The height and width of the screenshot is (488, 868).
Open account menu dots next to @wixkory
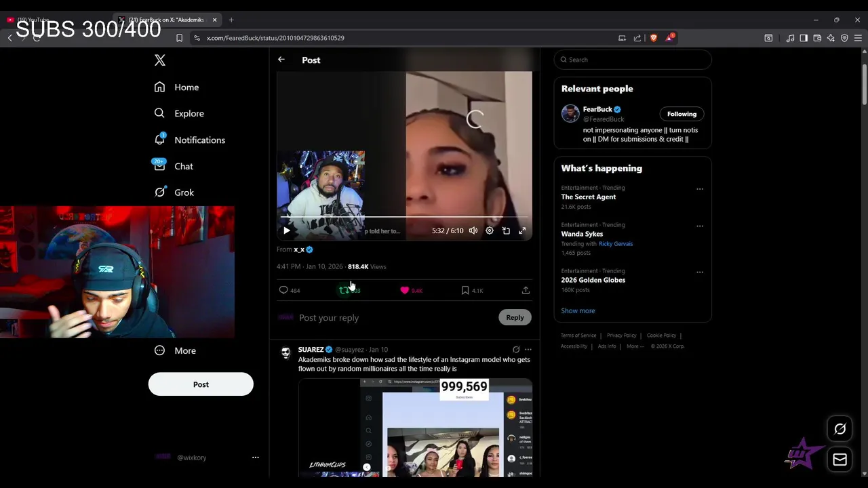pos(256,457)
